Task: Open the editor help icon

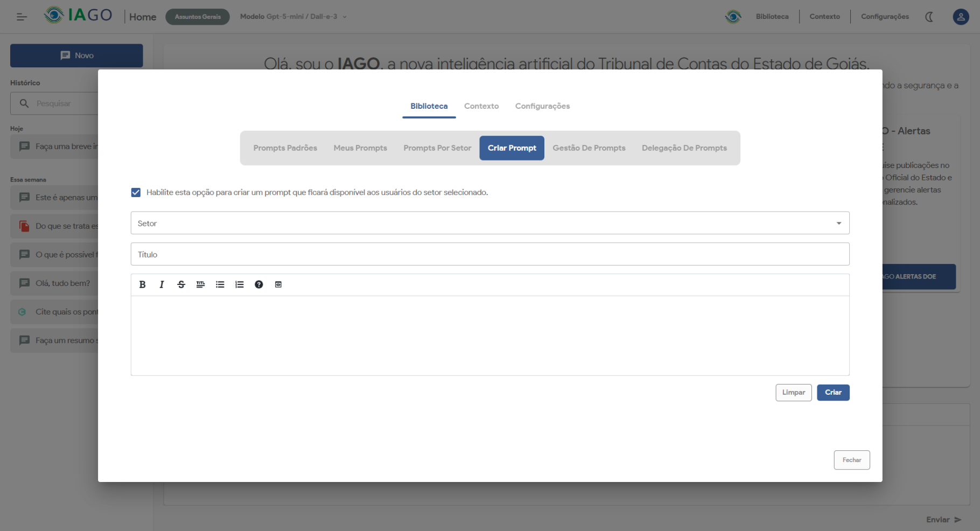Action: click(258, 284)
